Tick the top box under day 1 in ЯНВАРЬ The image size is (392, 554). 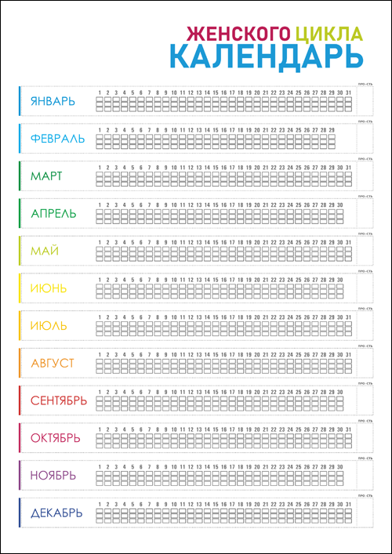100,100
